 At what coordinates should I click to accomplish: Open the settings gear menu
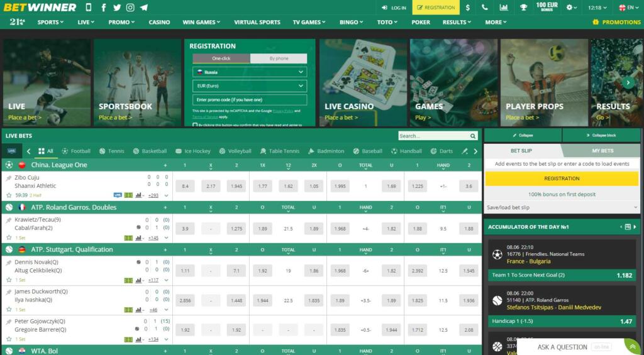(571, 8)
